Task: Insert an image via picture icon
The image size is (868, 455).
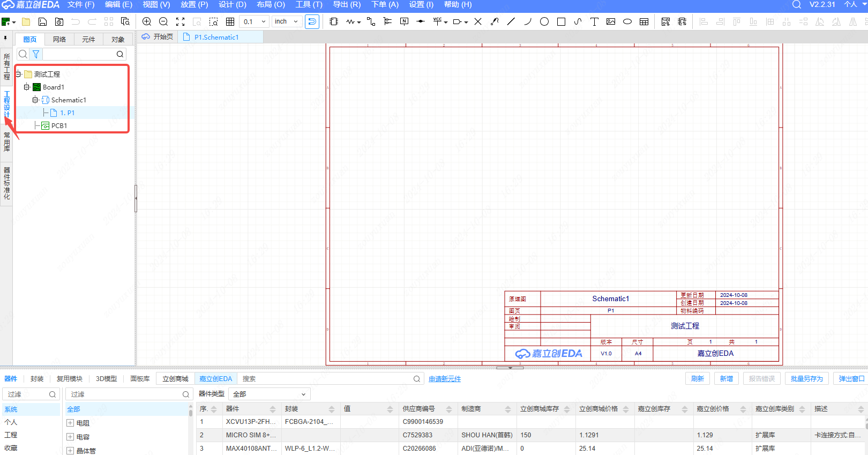Action: point(611,21)
